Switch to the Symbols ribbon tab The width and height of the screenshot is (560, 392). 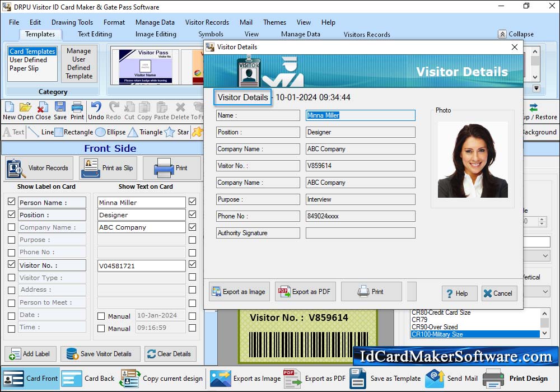coord(211,34)
